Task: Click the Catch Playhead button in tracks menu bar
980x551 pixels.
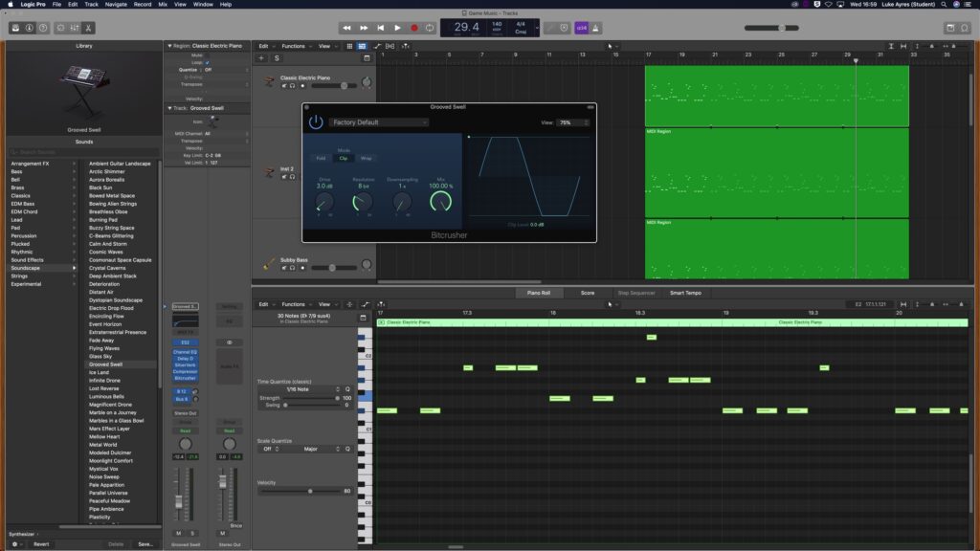Action: coord(406,46)
